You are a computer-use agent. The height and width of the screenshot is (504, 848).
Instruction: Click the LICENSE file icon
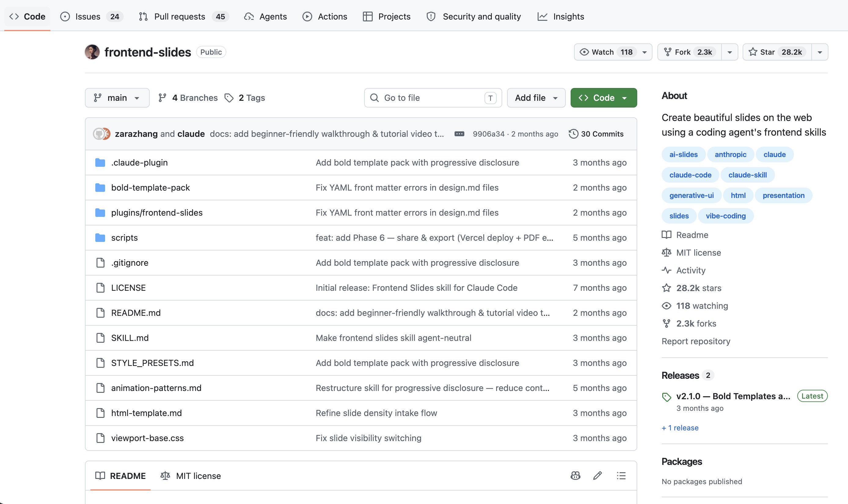[101, 288]
